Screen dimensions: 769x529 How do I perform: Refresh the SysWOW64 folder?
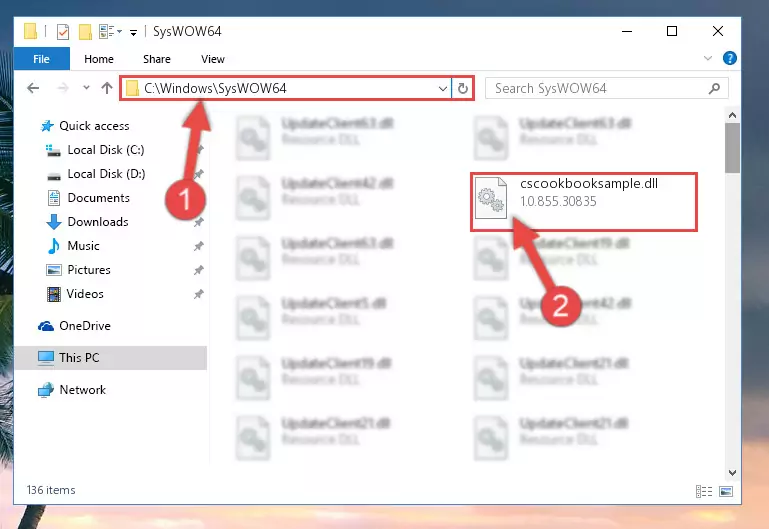point(462,89)
